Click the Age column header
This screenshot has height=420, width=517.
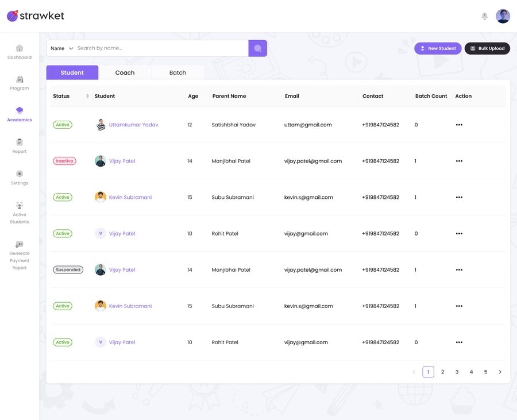coord(193,97)
